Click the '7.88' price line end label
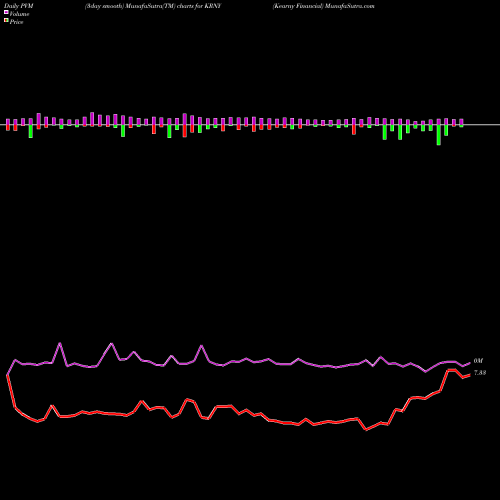Screen dimensions: 500x500 [480, 373]
